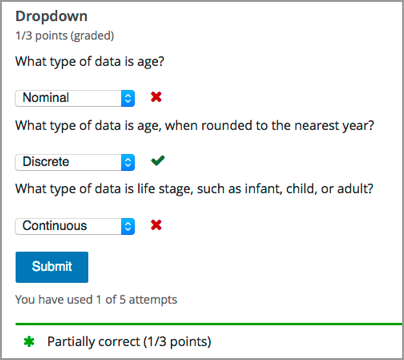
Task: Click the question about life stage data
Action: (x=194, y=189)
